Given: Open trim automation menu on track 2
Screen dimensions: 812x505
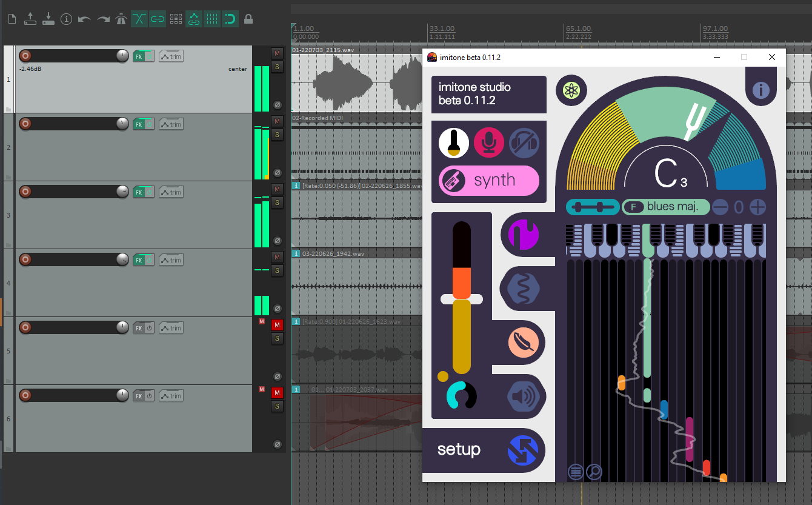Looking at the screenshot, I should [171, 124].
